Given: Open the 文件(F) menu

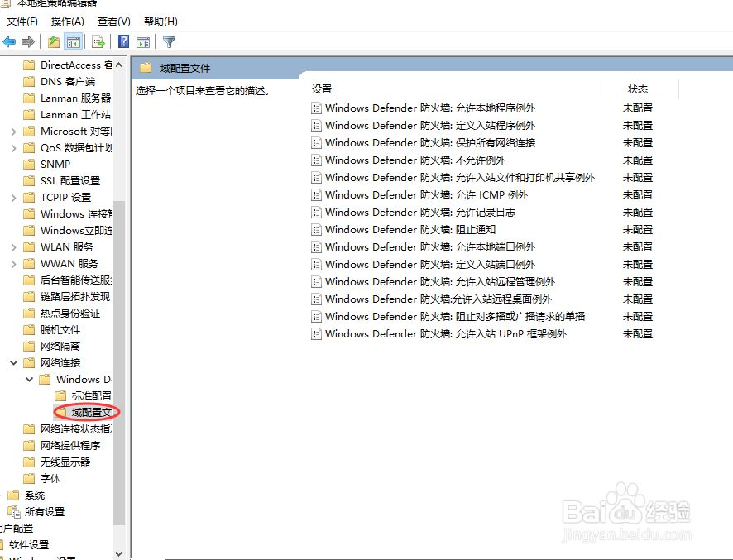Looking at the screenshot, I should [22, 21].
